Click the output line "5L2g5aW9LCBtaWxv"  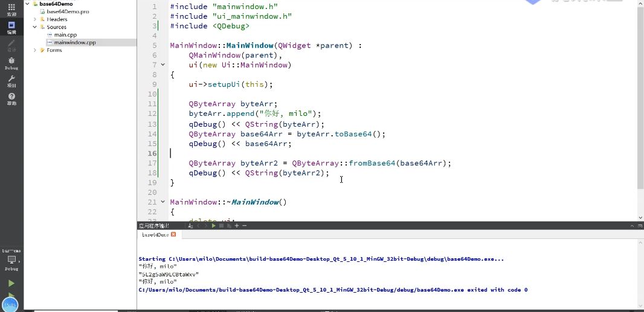(169, 274)
